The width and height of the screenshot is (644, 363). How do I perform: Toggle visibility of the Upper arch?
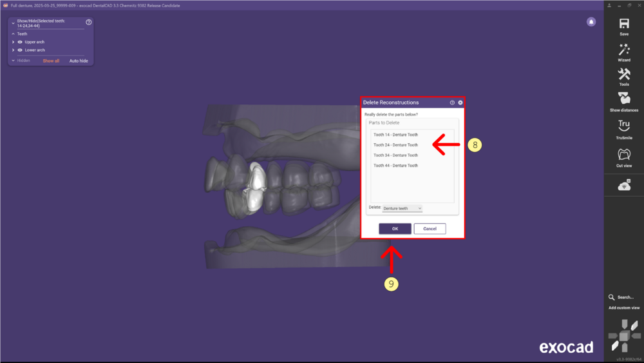pos(20,42)
